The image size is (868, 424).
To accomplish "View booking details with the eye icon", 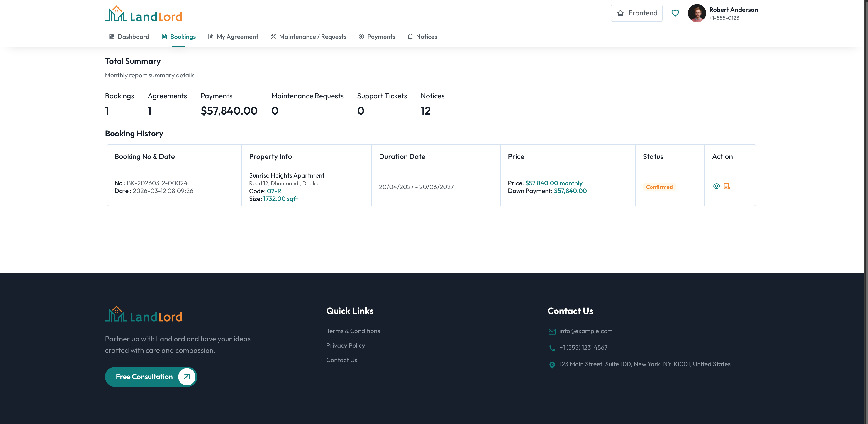I will (717, 186).
